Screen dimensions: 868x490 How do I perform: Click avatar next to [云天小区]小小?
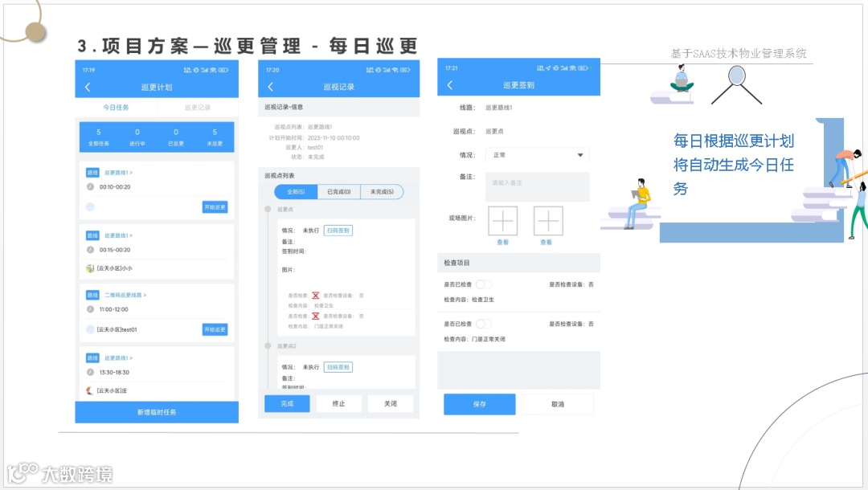[90, 268]
